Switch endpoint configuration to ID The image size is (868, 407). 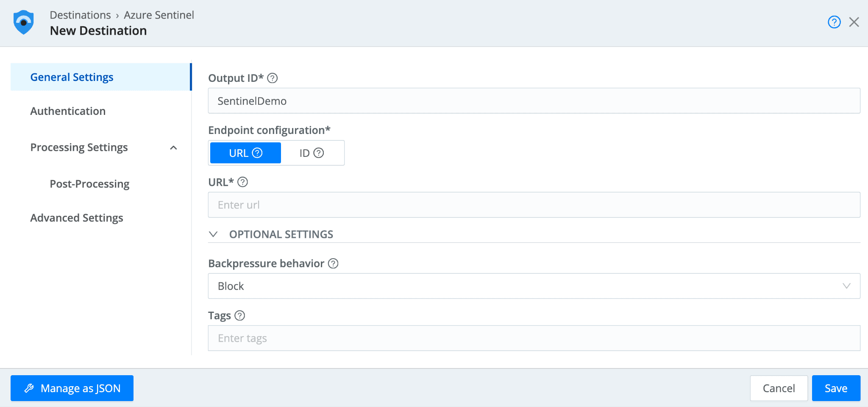click(x=305, y=153)
